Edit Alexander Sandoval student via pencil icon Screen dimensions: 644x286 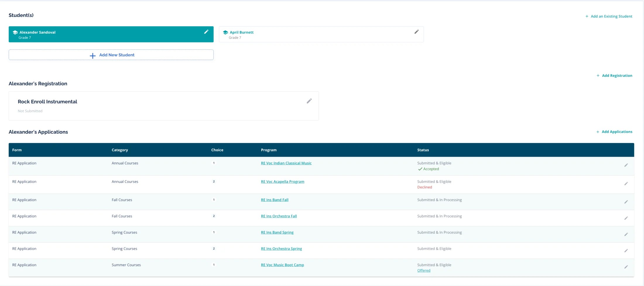tap(206, 32)
